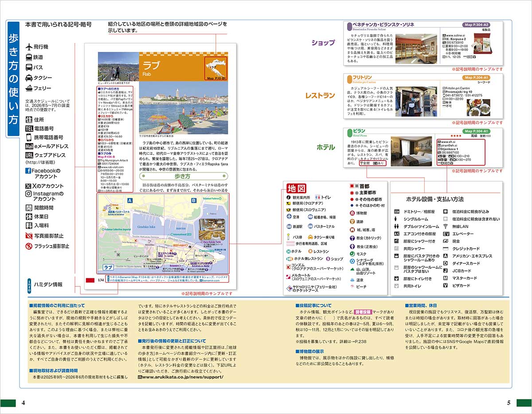
Task: Click the wireless LAN (無線LAN) wifi icon
Action: [x=446, y=227]
